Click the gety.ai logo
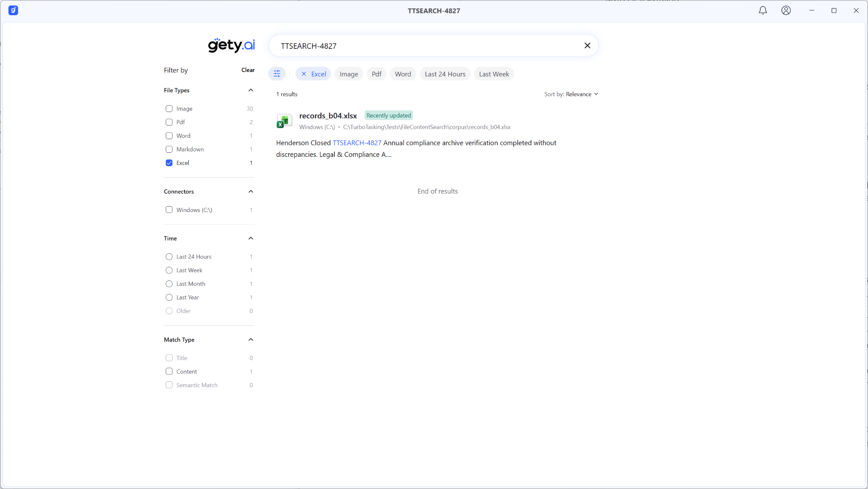 [x=231, y=45]
